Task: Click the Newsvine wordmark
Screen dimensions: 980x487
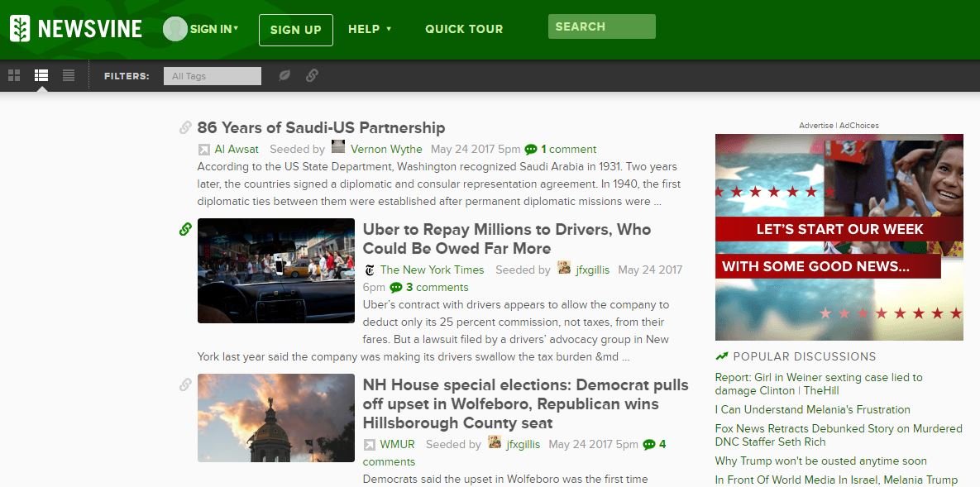Action: [89, 29]
